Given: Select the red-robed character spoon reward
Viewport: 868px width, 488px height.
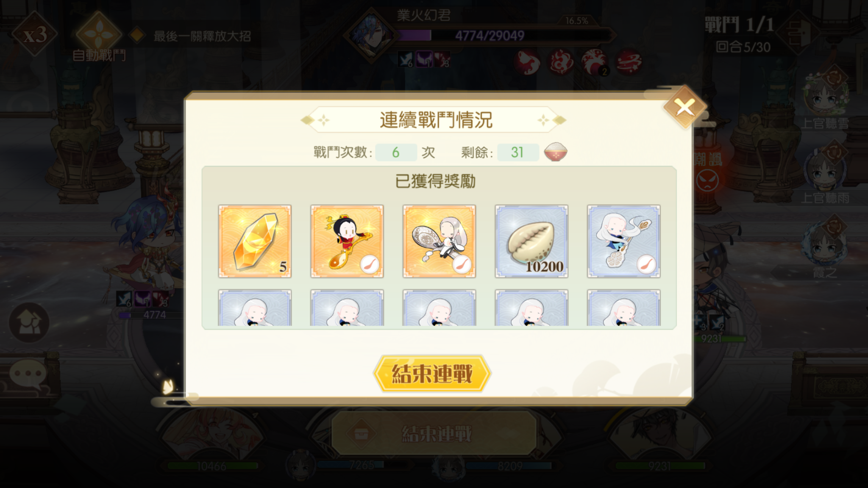Looking at the screenshot, I should click(347, 241).
